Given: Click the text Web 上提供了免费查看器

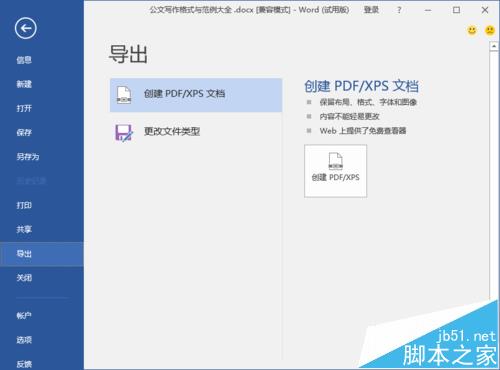Looking at the screenshot, I should point(363,131).
